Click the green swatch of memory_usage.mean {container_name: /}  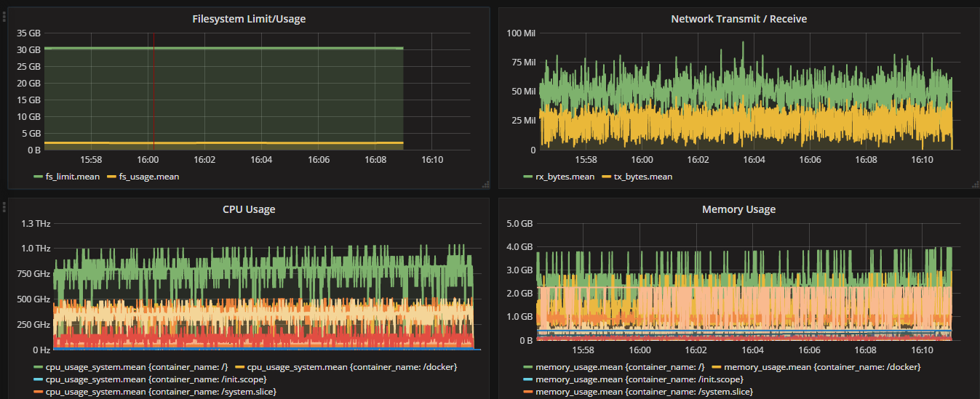[527, 368]
